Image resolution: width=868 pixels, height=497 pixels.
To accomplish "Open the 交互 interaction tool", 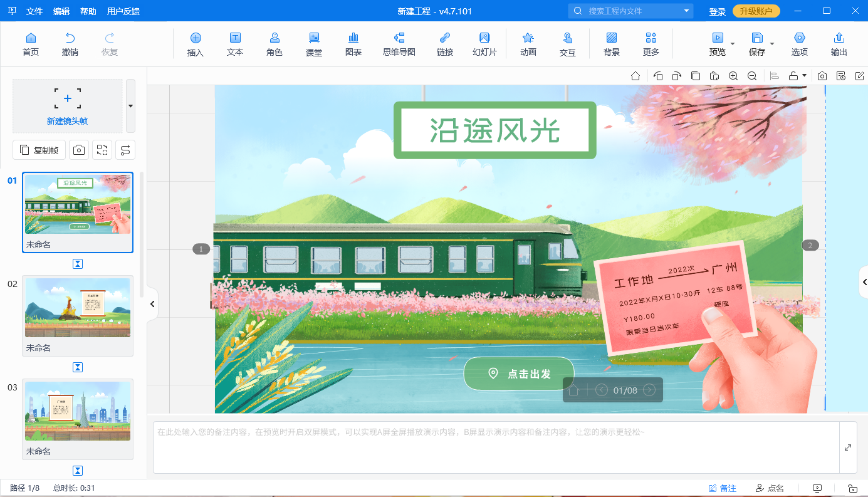I will click(x=568, y=44).
